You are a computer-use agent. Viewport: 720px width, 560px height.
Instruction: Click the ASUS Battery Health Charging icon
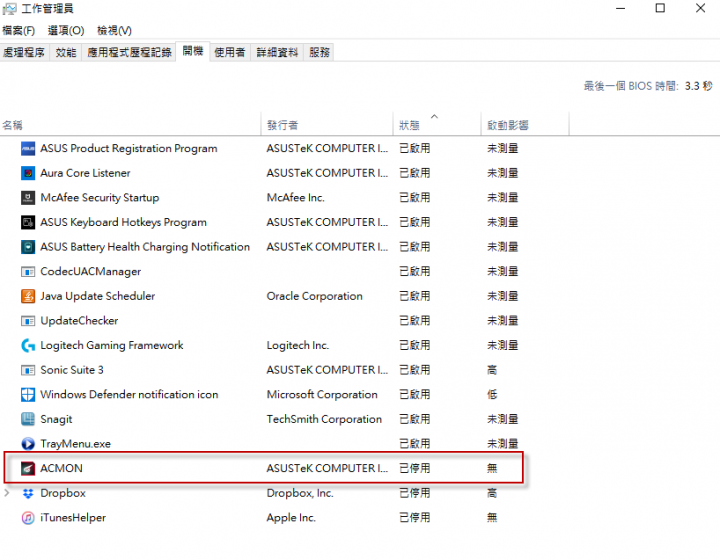28,247
